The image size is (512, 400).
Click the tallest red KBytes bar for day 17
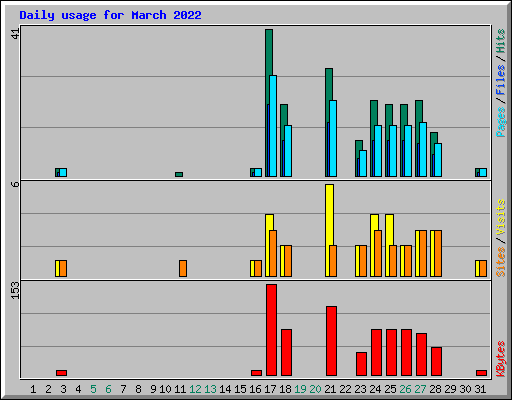[271, 330]
